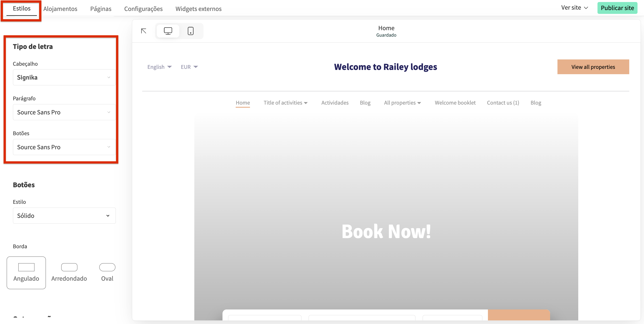Expand the Botões font dropdown
The height and width of the screenshot is (324, 644).
point(64,147)
